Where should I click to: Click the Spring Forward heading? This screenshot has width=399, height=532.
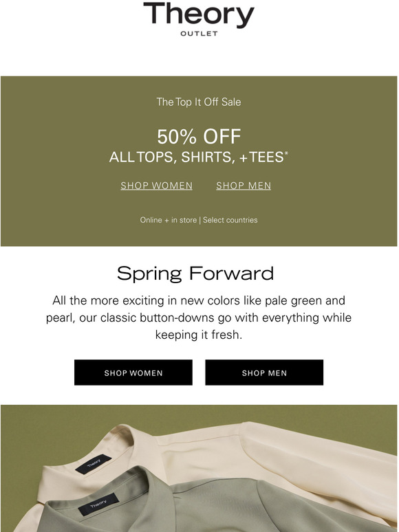(195, 274)
